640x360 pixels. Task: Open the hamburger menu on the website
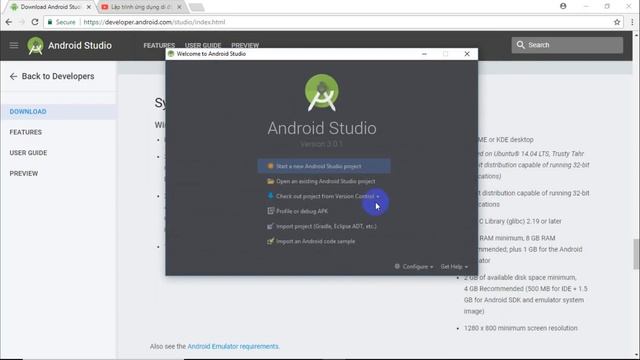(14, 45)
